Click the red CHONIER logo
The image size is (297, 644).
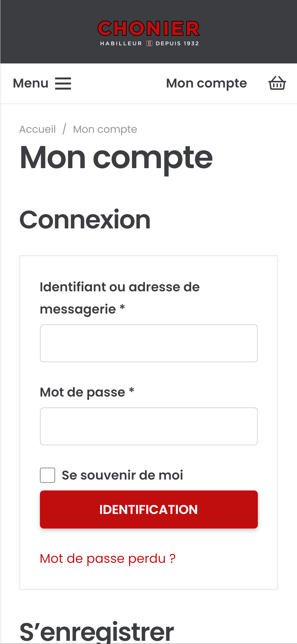(149, 29)
